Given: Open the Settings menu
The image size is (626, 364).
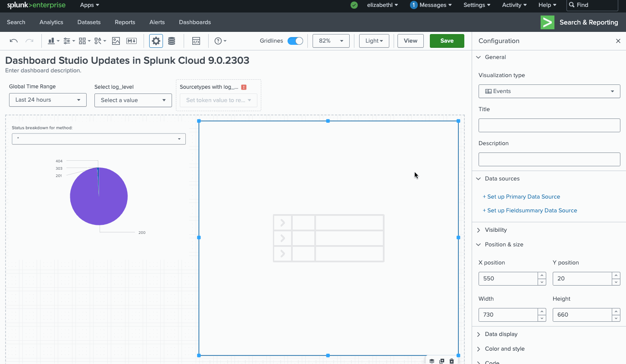Looking at the screenshot, I should 476,5.
